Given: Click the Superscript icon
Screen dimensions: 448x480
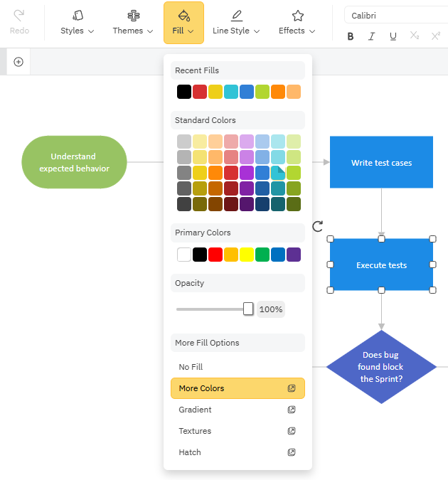Looking at the screenshot, I should [436, 36].
